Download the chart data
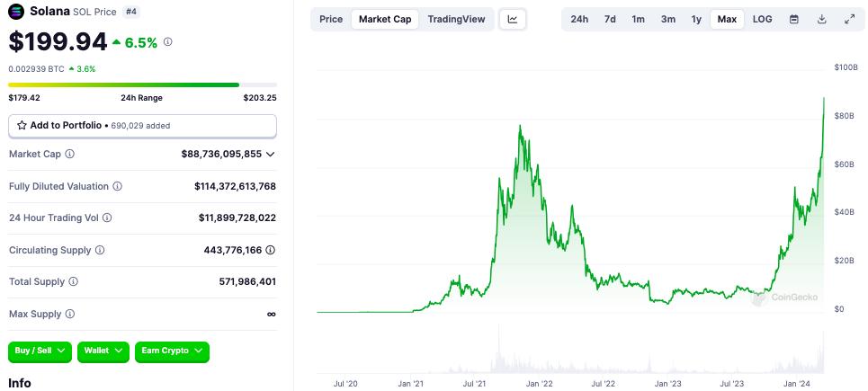 pos(822,19)
